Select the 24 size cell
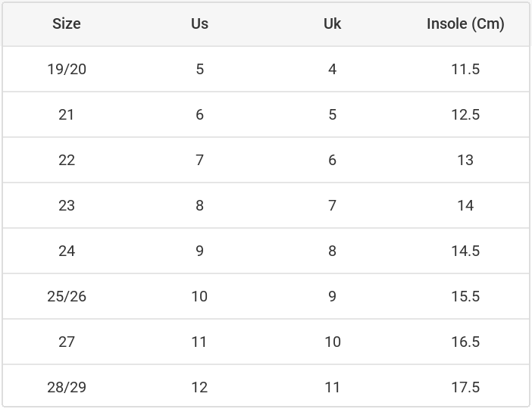This screenshot has height=409, width=532. [67, 251]
